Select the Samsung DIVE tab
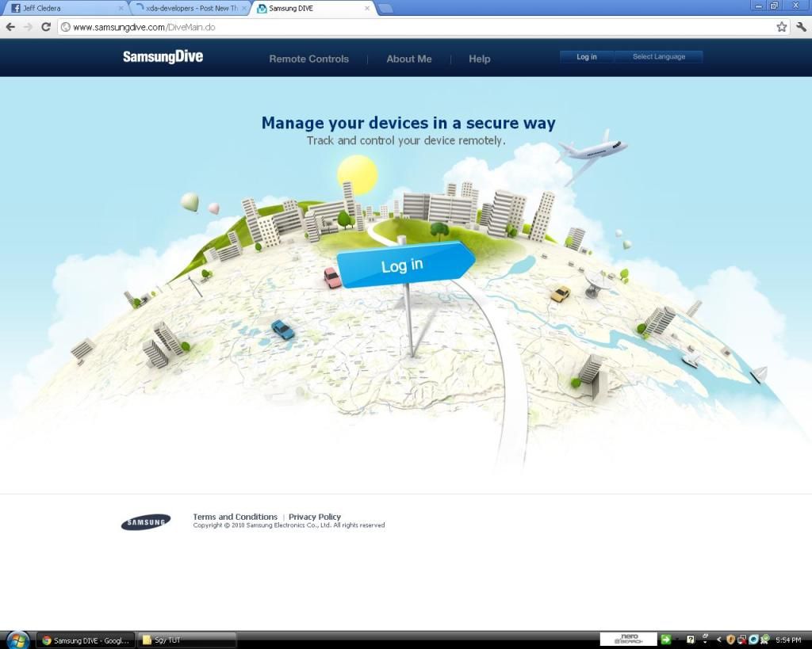Viewport: 812px width, 649px height. tap(314, 8)
